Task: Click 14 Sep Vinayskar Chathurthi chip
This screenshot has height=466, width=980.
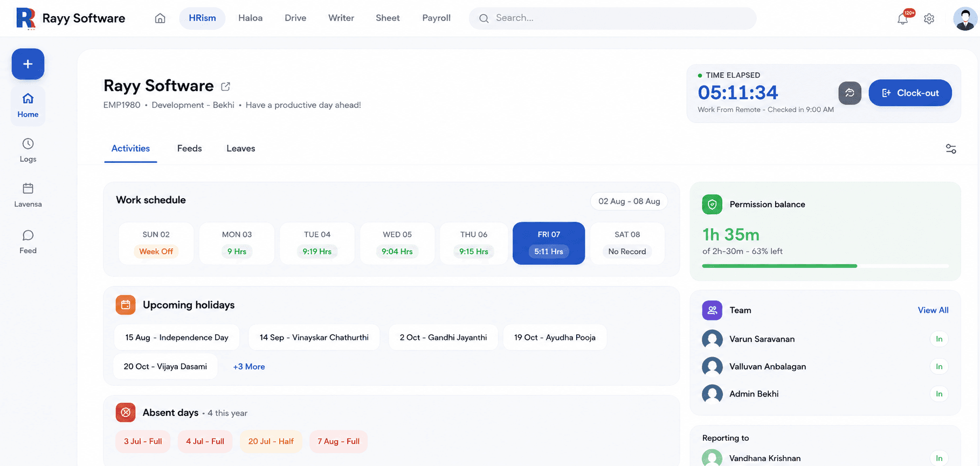Action: point(314,338)
